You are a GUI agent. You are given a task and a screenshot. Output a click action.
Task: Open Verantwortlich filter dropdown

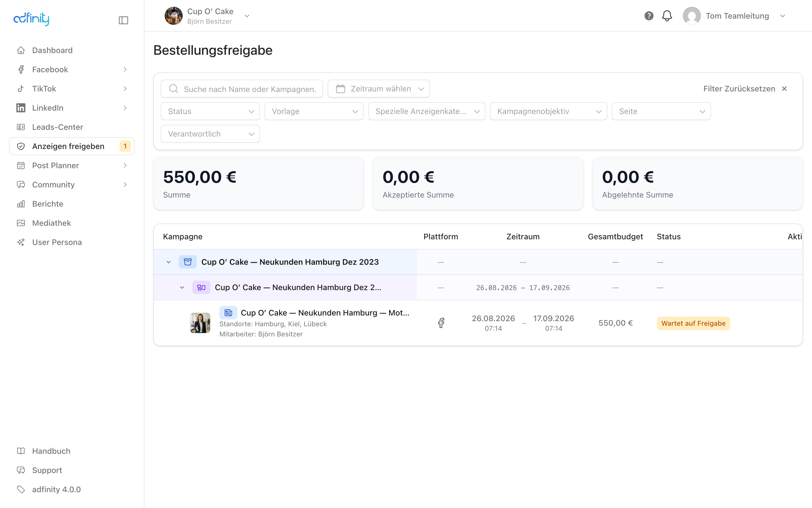click(x=210, y=134)
